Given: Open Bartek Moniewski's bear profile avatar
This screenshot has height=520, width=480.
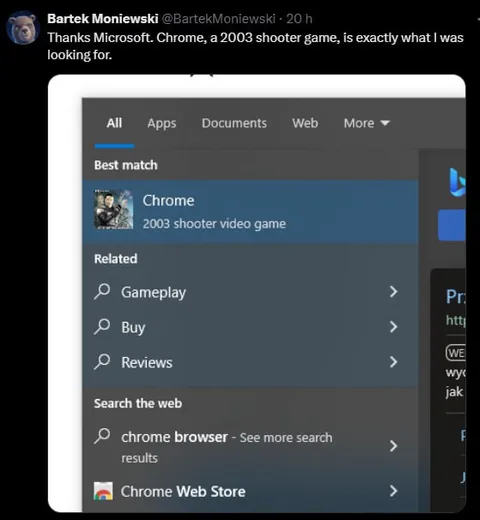Looking at the screenshot, I should pyautogui.click(x=23, y=28).
